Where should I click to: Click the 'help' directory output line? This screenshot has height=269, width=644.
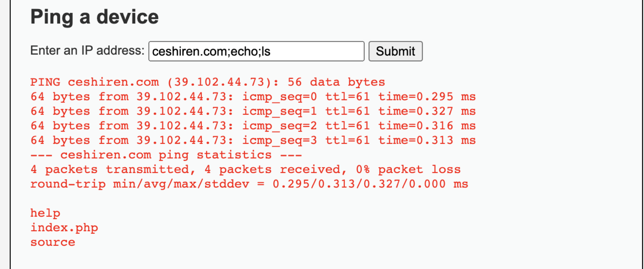45,213
